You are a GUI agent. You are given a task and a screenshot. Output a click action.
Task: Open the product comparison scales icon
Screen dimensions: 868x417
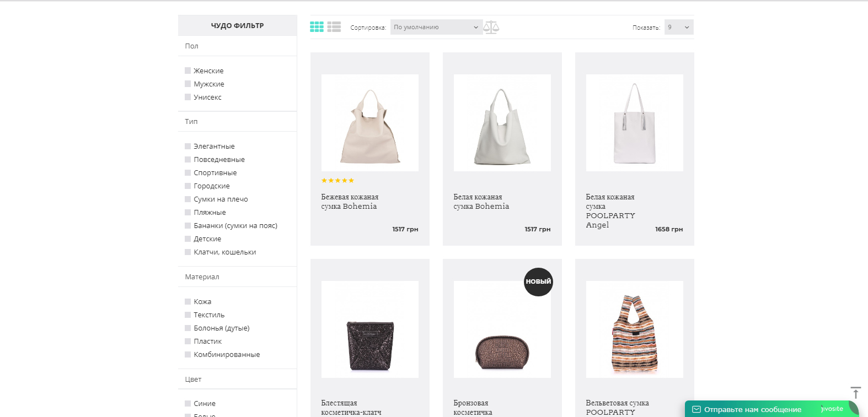point(491,27)
